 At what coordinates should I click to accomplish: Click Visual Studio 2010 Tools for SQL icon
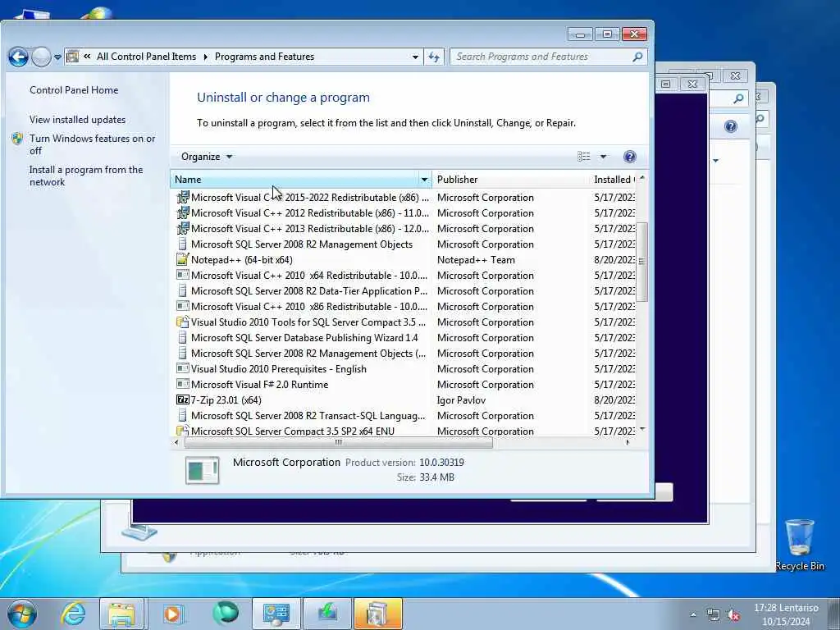183,322
